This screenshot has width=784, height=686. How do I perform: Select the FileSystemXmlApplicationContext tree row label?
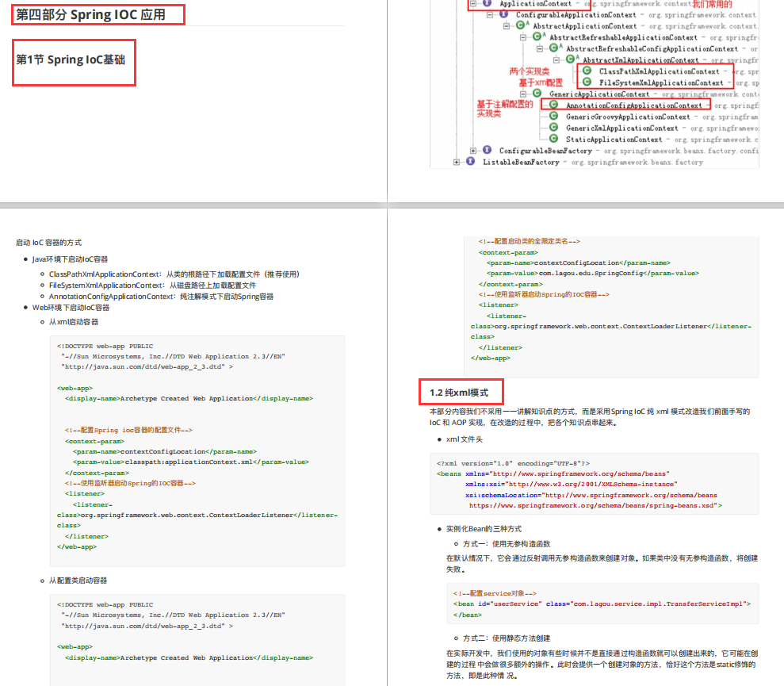pos(661,83)
